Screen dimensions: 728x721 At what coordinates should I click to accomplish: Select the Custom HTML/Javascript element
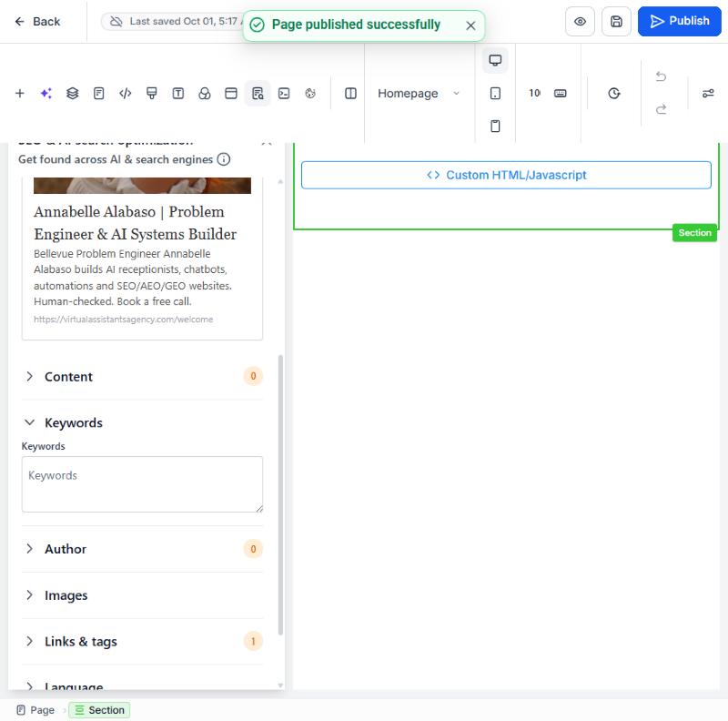(506, 175)
